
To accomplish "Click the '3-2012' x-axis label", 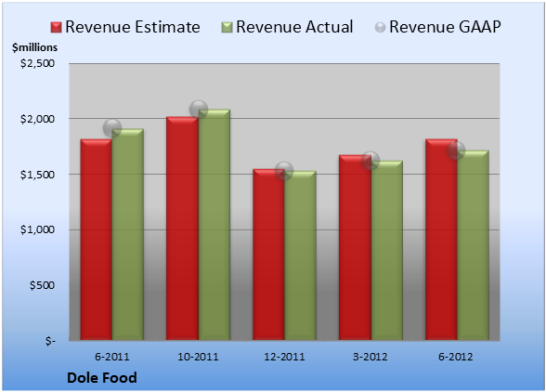I will [x=370, y=357].
